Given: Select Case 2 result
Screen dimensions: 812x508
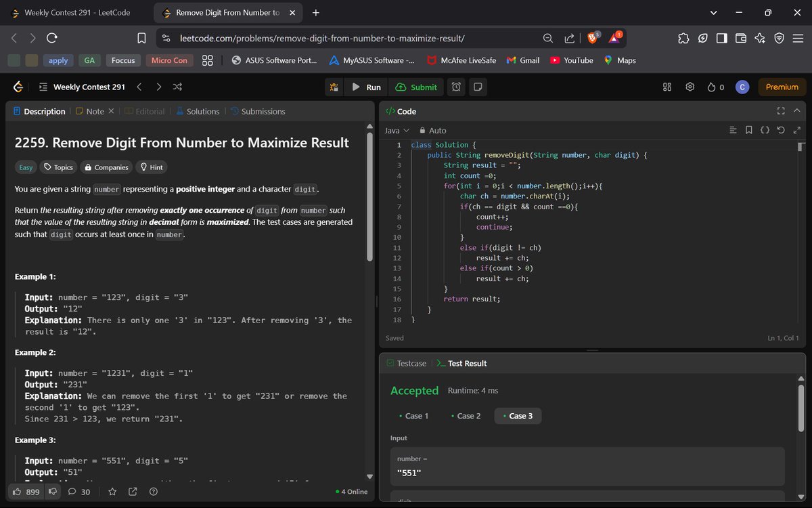Looking at the screenshot, I should coord(466,416).
